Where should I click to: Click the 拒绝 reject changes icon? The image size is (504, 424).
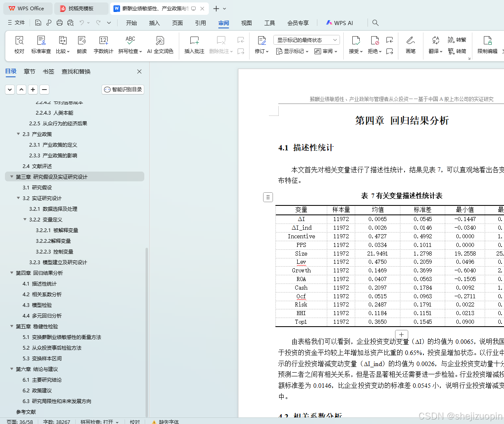click(375, 40)
